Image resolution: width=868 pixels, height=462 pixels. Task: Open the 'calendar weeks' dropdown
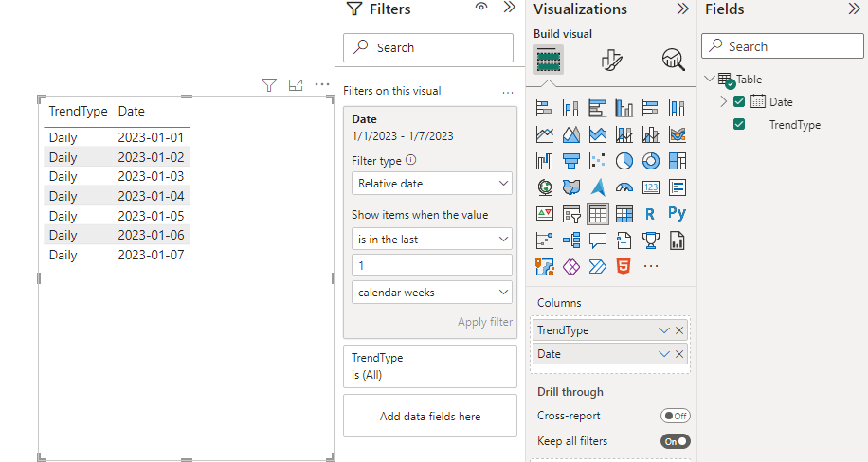[x=432, y=293]
